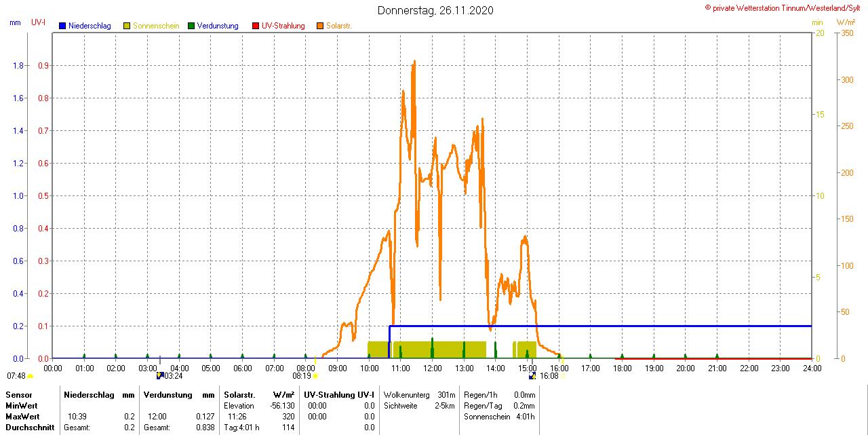Click the Elevation label
This screenshot has width=868, height=435.
(239, 406)
